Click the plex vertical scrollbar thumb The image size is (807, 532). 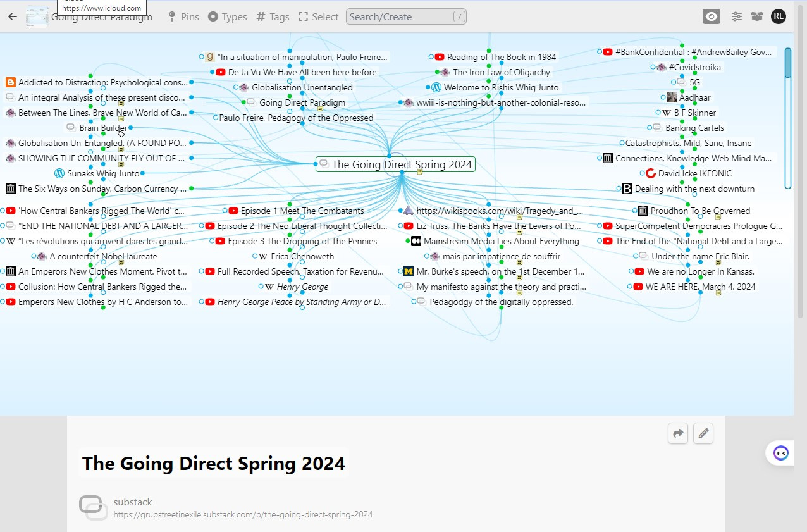pyautogui.click(x=788, y=62)
